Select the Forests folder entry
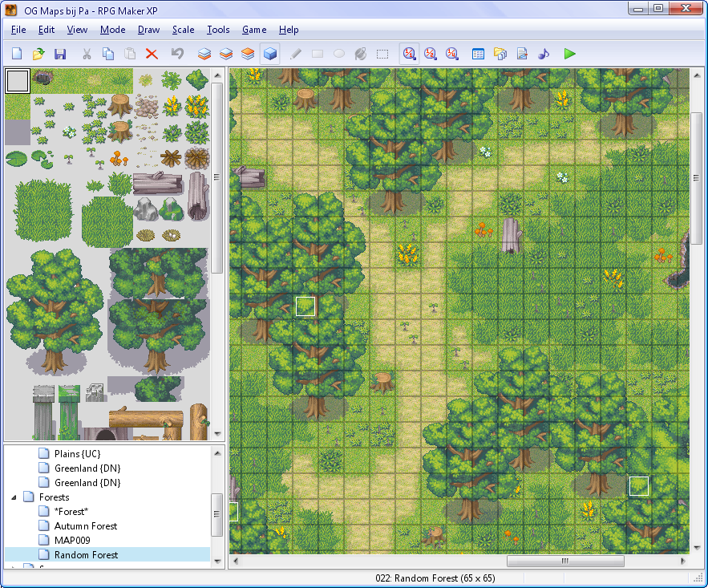This screenshot has height=588, width=708. click(x=54, y=497)
